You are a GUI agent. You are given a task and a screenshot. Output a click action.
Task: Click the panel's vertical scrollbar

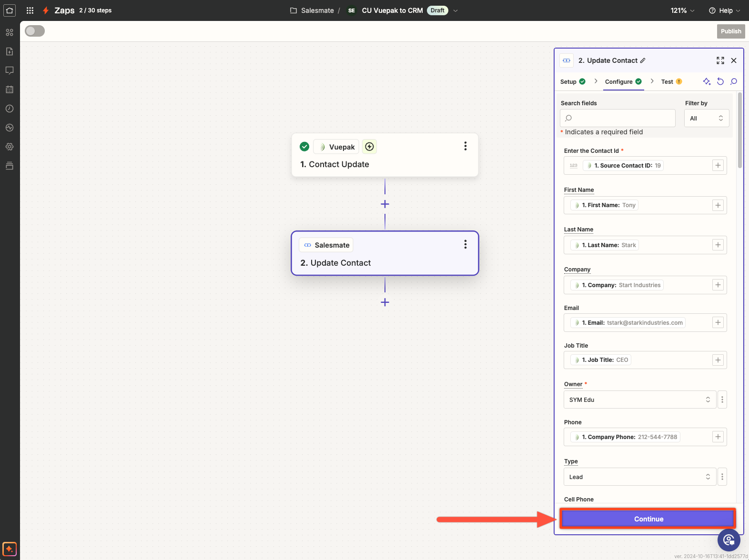pyautogui.click(x=739, y=130)
